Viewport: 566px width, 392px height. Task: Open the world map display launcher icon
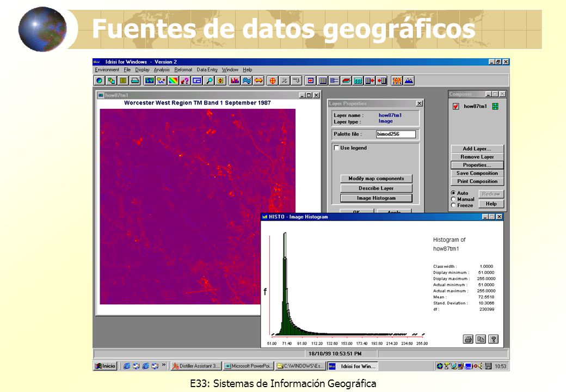150,81
